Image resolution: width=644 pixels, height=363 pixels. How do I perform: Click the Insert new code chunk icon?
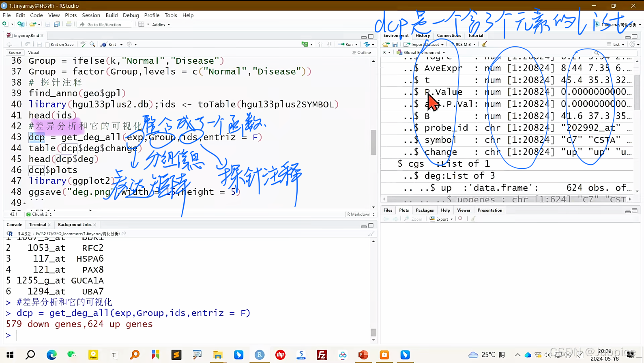pos(305,44)
